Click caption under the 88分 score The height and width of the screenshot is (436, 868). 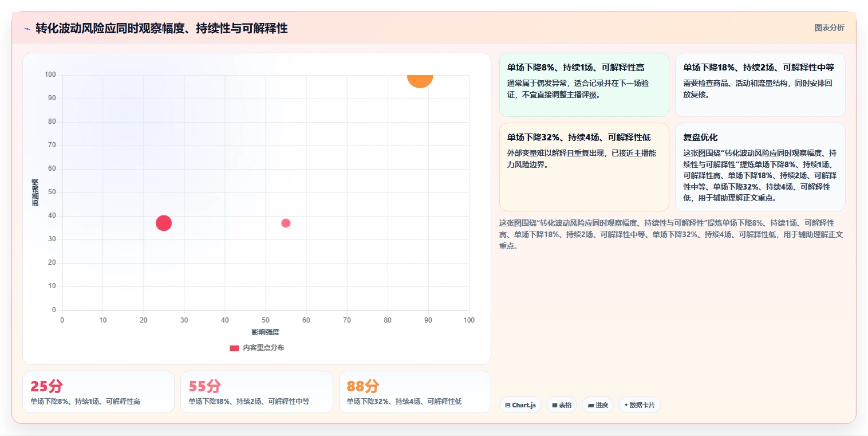[x=404, y=402]
